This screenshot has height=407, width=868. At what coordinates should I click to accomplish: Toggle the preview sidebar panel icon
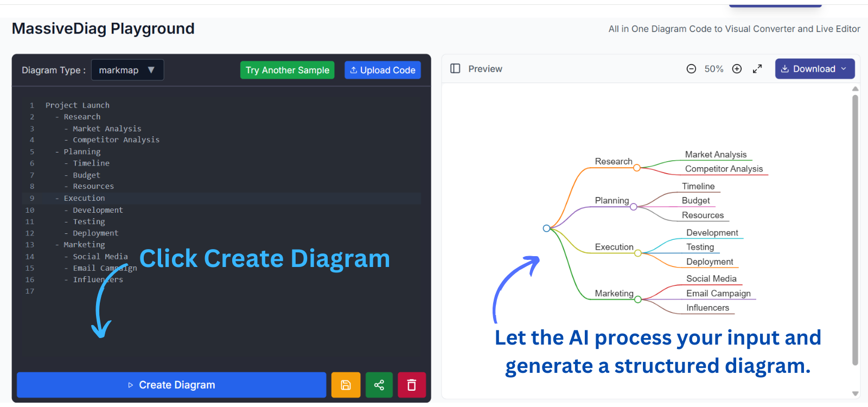click(455, 68)
